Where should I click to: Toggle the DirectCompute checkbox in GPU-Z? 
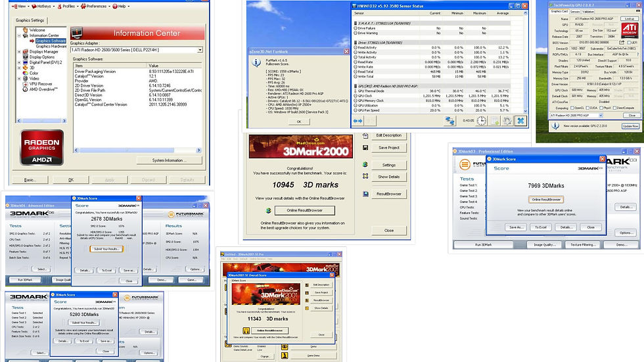click(614, 108)
